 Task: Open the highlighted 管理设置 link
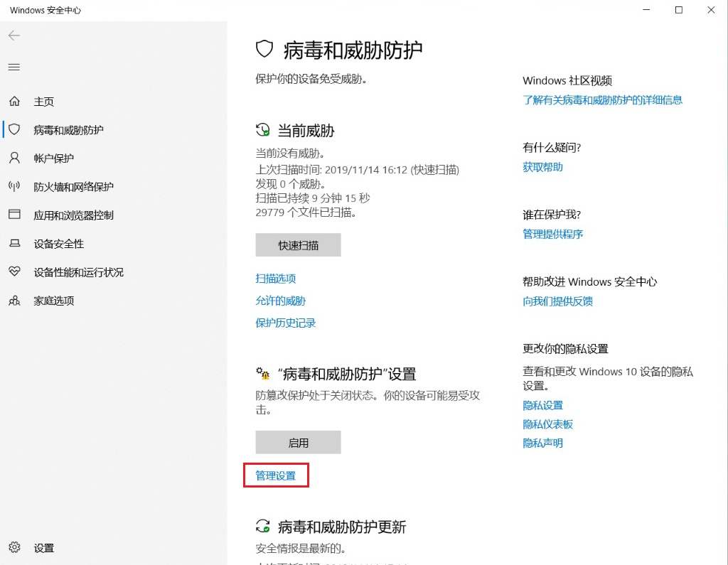[275, 475]
